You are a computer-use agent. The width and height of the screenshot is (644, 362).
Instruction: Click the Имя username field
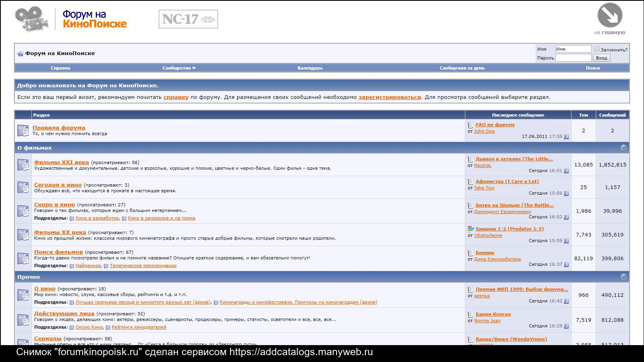tap(573, 49)
